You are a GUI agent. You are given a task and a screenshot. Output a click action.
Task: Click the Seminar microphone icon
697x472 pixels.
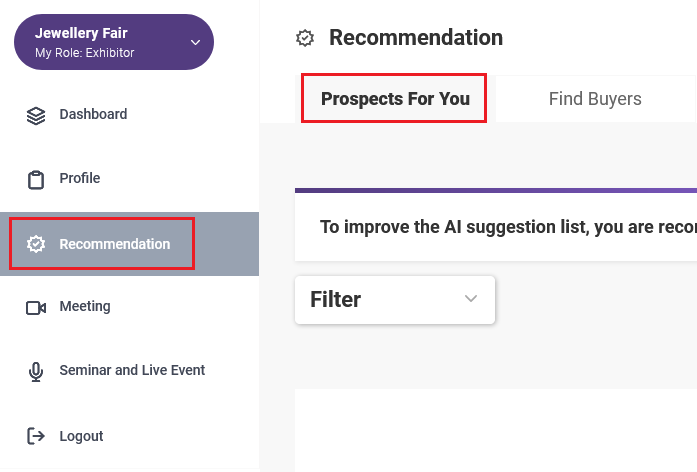coord(36,372)
